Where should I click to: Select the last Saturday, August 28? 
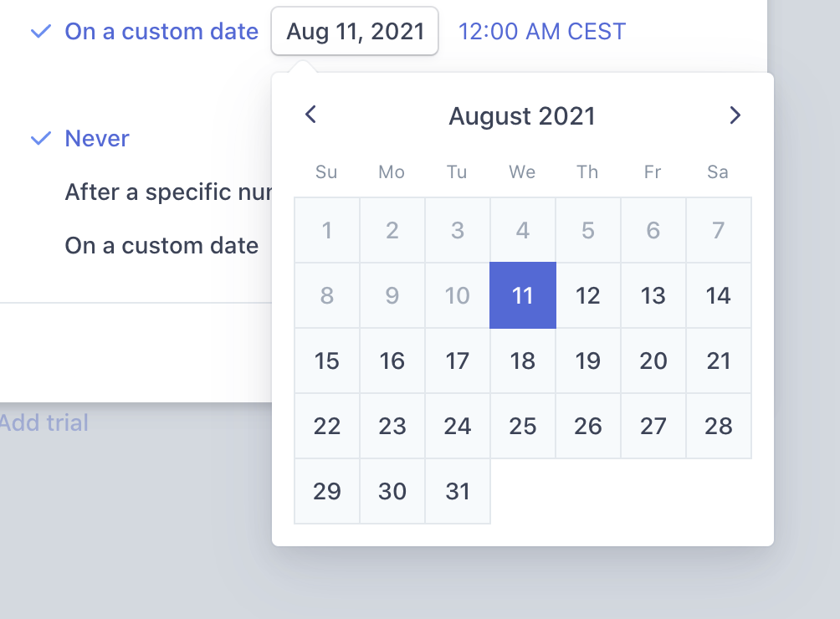[x=717, y=426]
